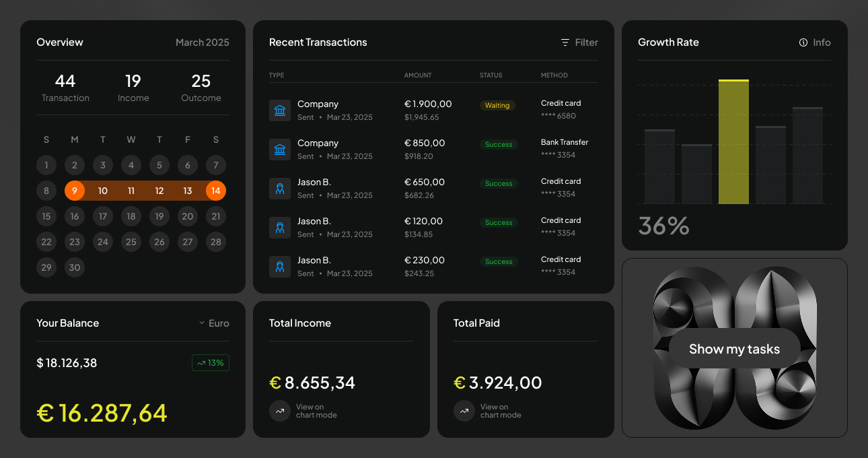Open the March 2025 month selector
Screen dimensions: 868x458
[x=202, y=42]
